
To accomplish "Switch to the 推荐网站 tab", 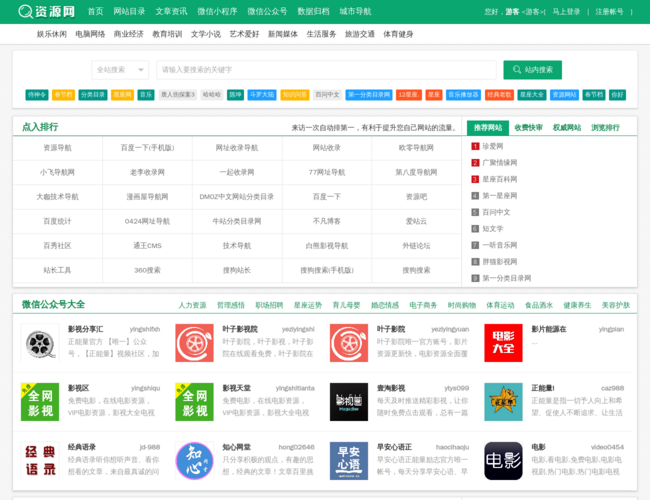I will pos(488,128).
